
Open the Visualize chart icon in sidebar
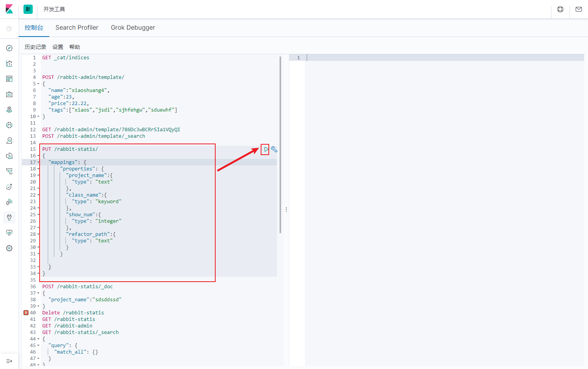(9, 63)
